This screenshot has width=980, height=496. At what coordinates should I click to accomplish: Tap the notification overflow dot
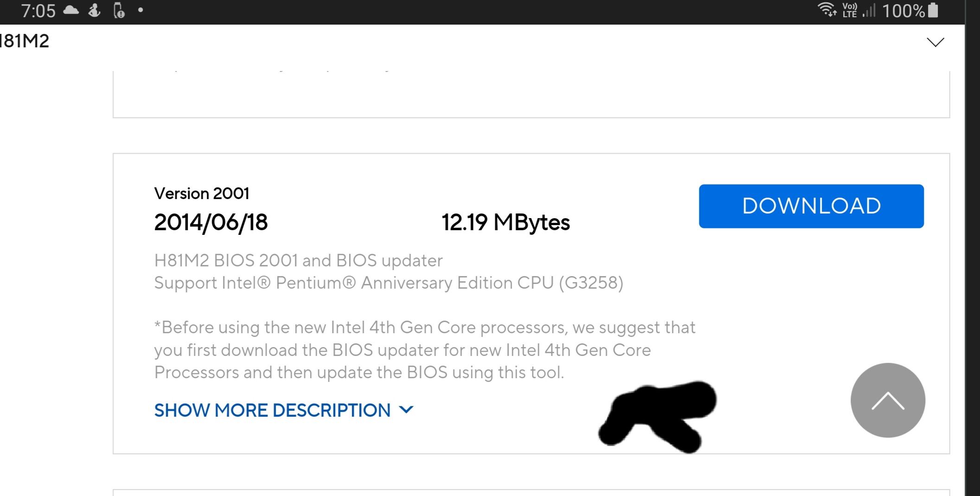pos(140,10)
